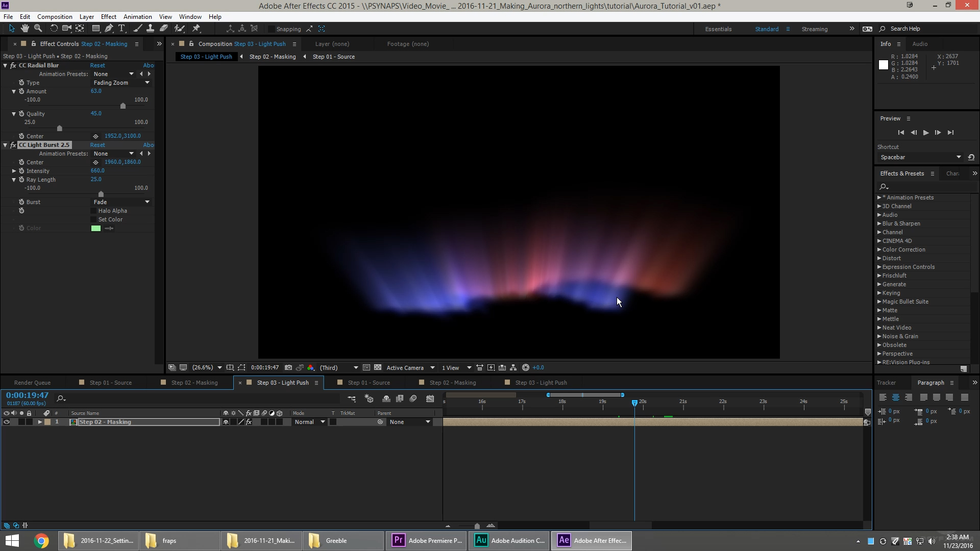Click the Play button in Preview panel
The height and width of the screenshot is (551, 980).
coord(925,133)
